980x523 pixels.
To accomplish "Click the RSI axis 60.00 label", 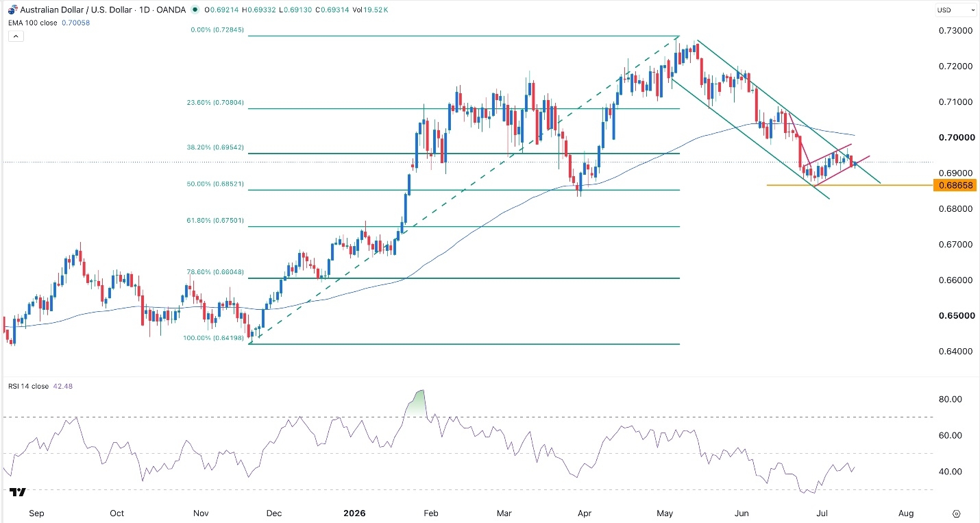I will pyautogui.click(x=951, y=435).
